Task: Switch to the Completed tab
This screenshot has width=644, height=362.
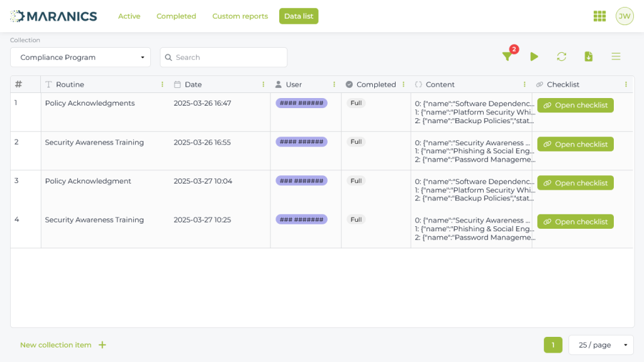Action: pos(176,16)
